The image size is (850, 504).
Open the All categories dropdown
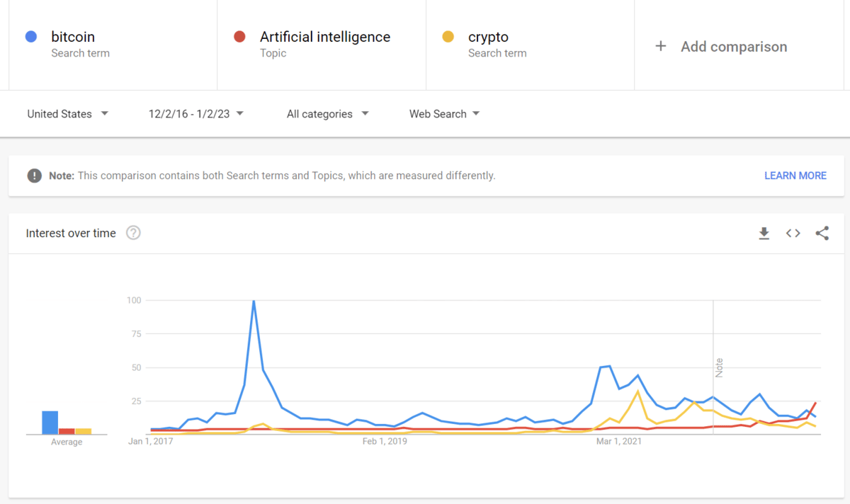click(x=327, y=114)
